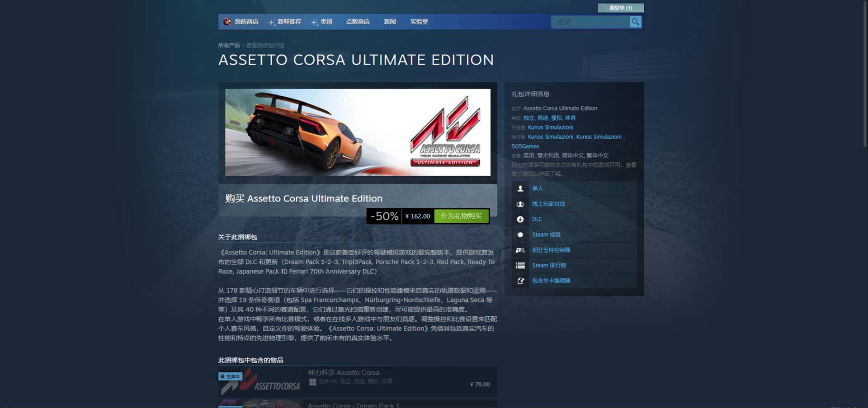Click the 神力科莎 Assetto Corsa item title
Image resolution: width=868 pixels, height=408 pixels.
pyautogui.click(x=344, y=373)
